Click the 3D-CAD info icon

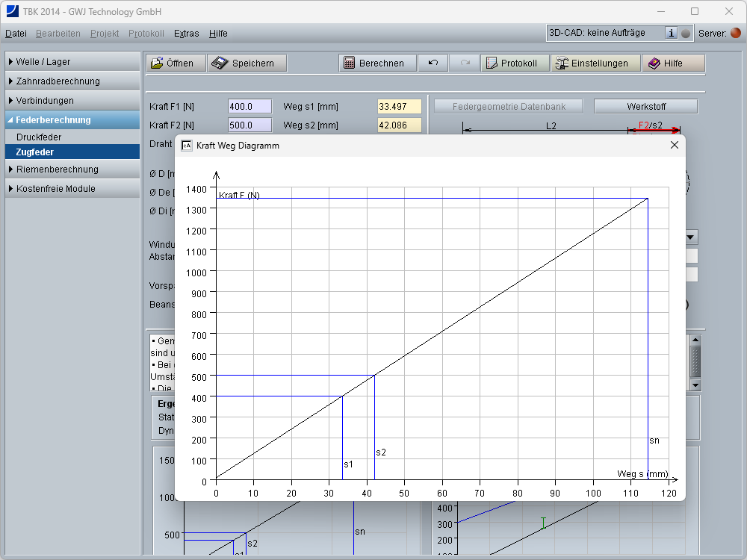(671, 33)
